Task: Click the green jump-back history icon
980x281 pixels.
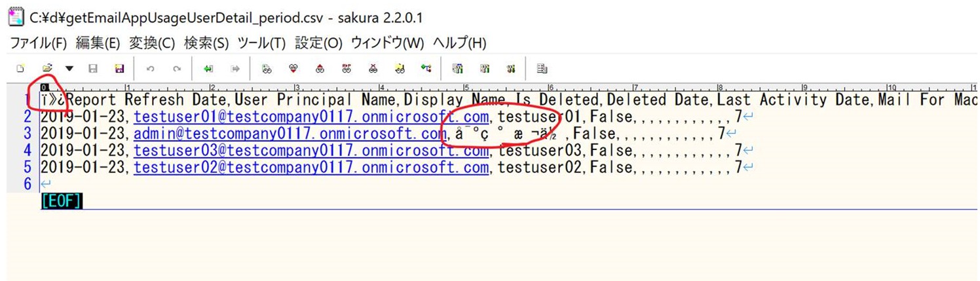Action: pyautogui.click(x=208, y=69)
